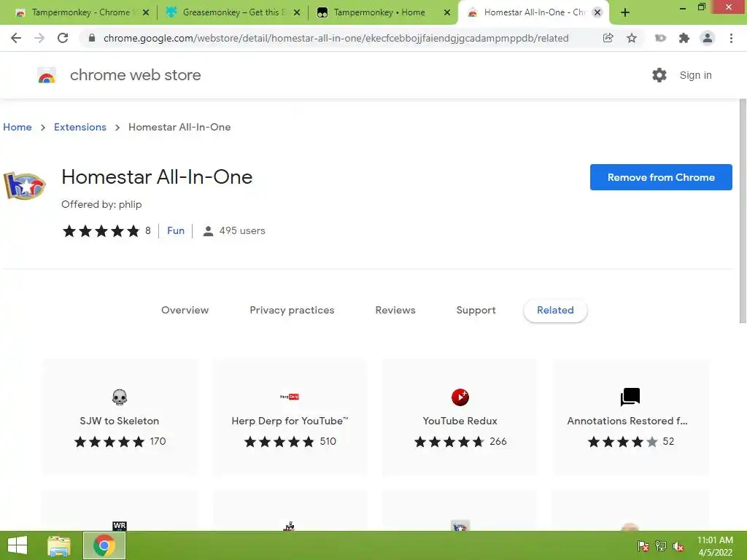This screenshot has height=560, width=747.
Task: Open File Explorer from the taskbar
Action: pos(59,545)
